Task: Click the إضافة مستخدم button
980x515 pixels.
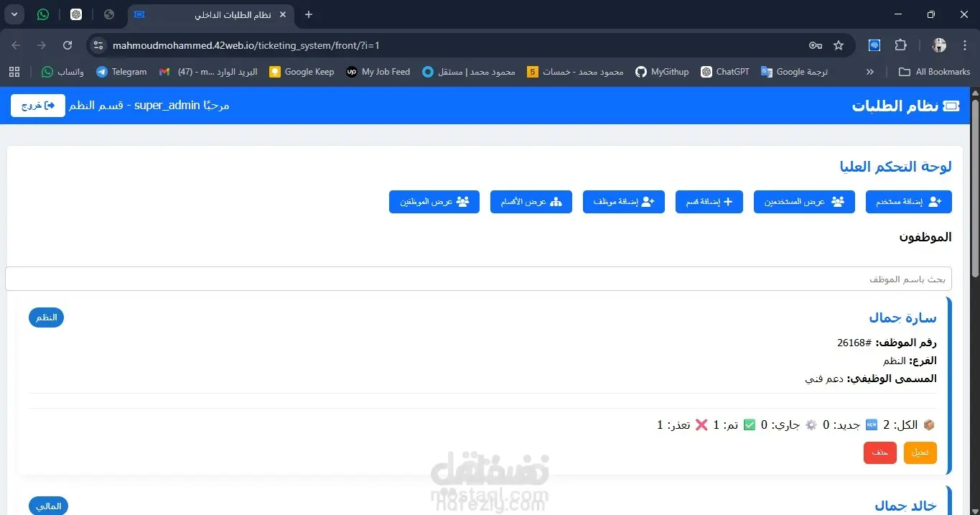Action: (x=909, y=202)
